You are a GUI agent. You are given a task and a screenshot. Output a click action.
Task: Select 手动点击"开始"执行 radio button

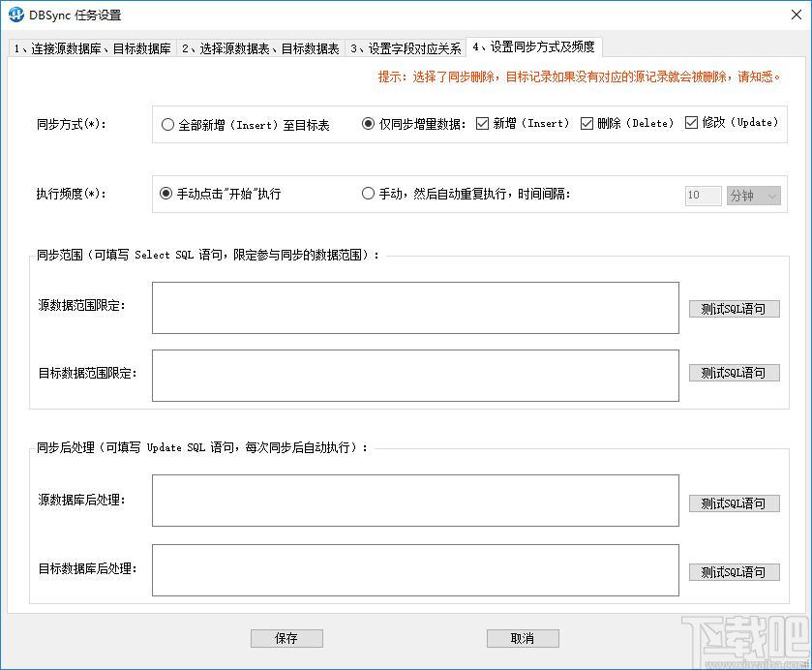[166, 194]
